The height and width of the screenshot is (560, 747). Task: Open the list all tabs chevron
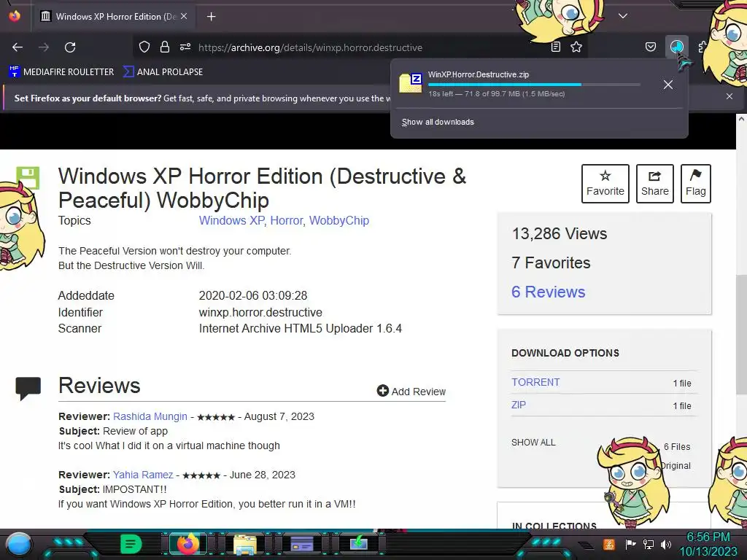pos(623,16)
